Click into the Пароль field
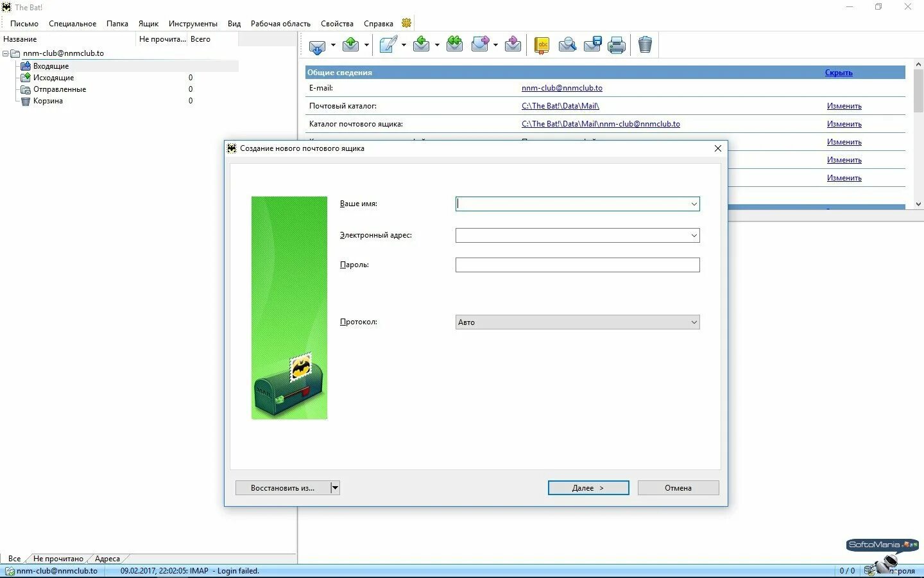The image size is (924, 578). (577, 265)
